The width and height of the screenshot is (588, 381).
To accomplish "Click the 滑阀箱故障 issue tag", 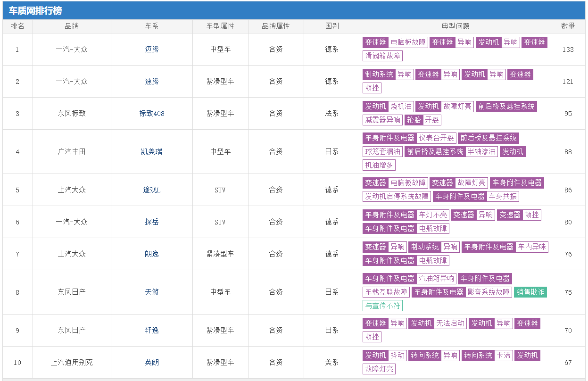I will click(x=383, y=56).
